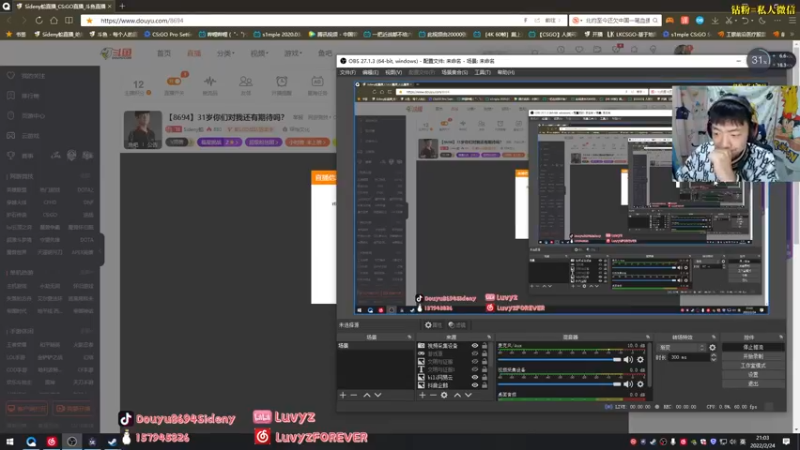This screenshot has width=800, height=450.
Task: Expand the 视频 dropdown in Douyu nav
Action: point(259,53)
